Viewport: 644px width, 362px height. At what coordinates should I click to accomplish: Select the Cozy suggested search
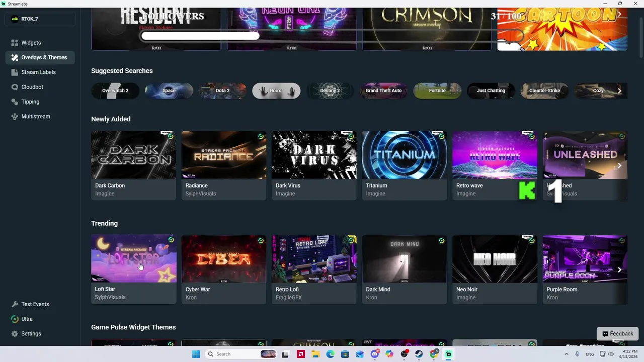[598, 91]
